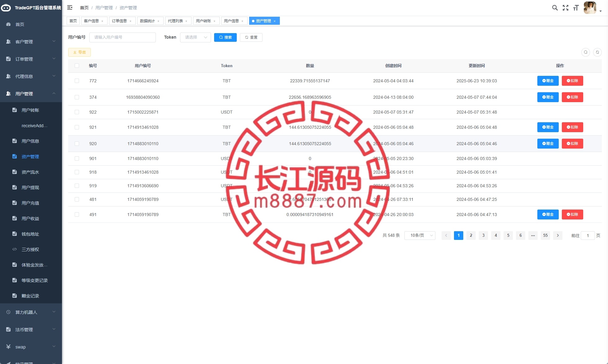The image size is (608, 364).
Task: Toggle fullscreen mode icon
Action: pos(566,8)
